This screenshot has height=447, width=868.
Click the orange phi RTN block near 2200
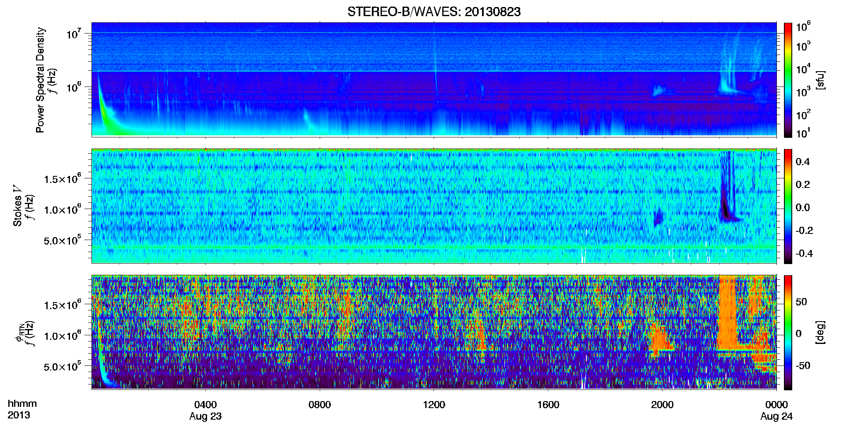point(727,312)
